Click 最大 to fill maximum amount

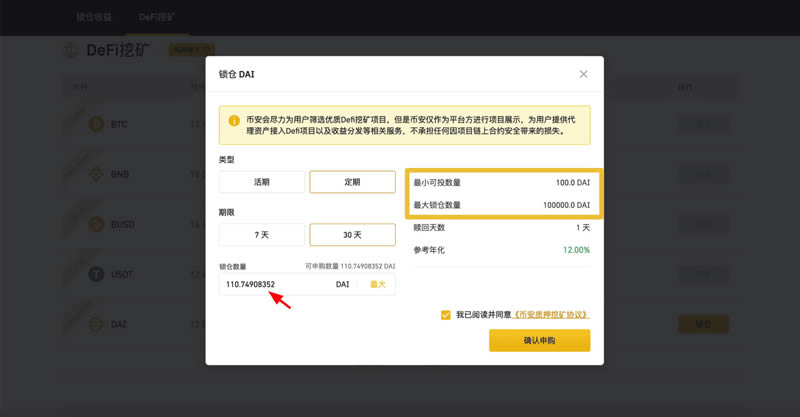(x=378, y=285)
